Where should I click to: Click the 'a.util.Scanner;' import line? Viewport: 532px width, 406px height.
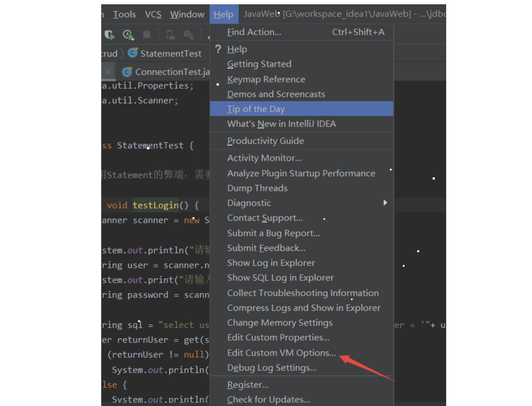[x=140, y=100]
